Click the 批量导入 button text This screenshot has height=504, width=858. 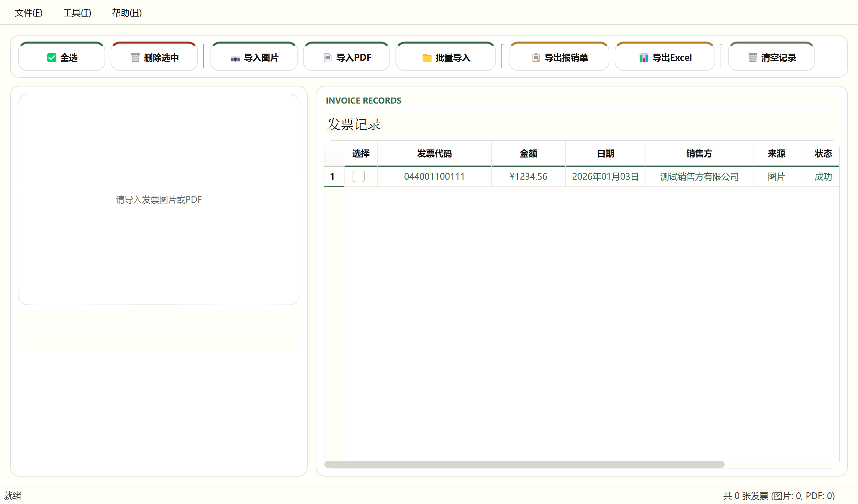click(453, 58)
